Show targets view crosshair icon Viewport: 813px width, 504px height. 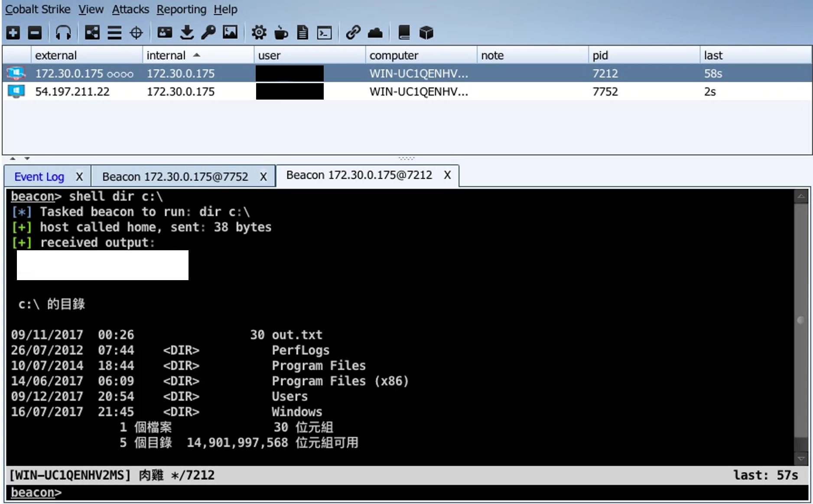[x=136, y=32]
